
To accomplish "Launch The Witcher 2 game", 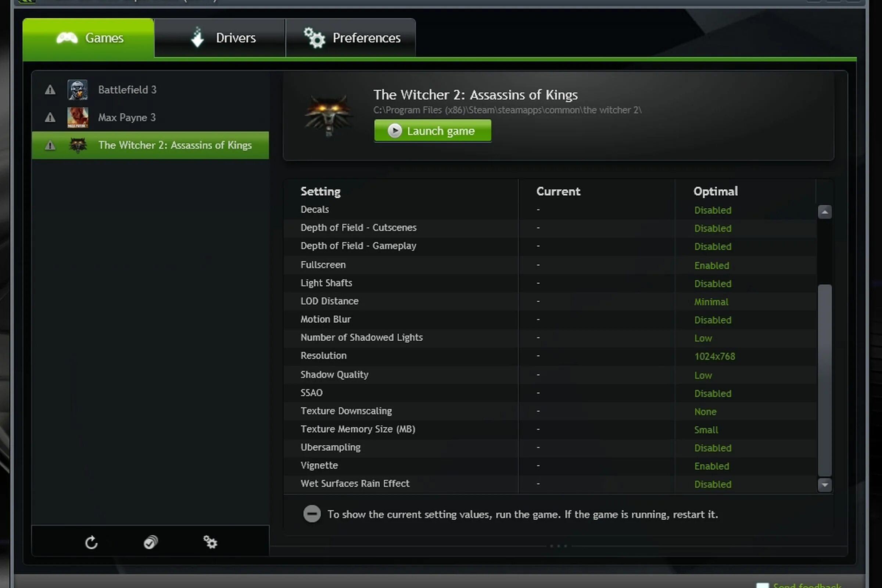I will [x=433, y=131].
